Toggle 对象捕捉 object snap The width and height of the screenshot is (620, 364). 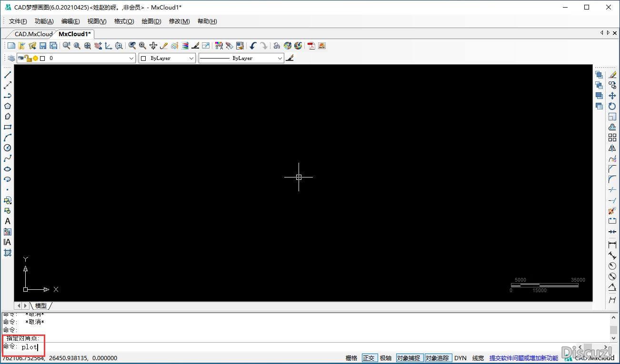pos(409,358)
